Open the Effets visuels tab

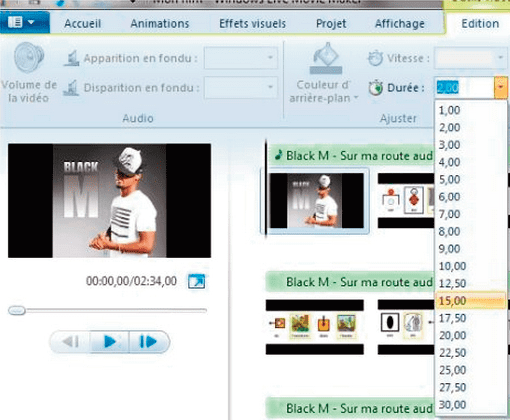tap(252, 24)
